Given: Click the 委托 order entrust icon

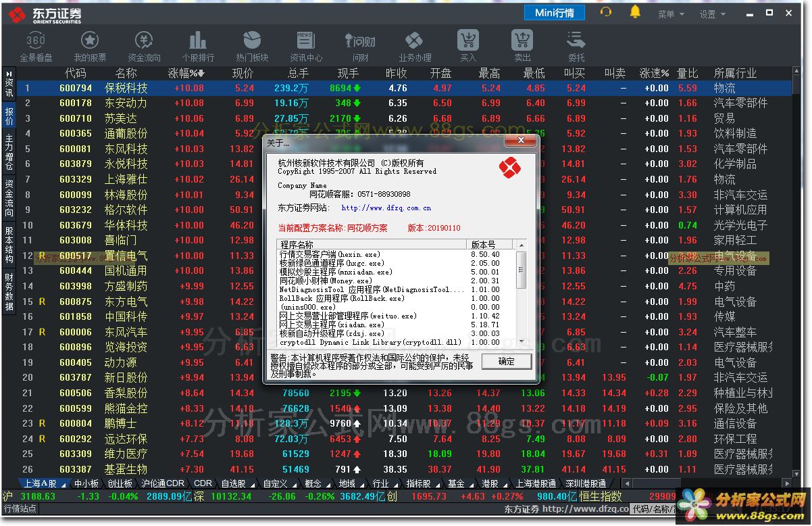Looking at the screenshot, I should (x=576, y=39).
